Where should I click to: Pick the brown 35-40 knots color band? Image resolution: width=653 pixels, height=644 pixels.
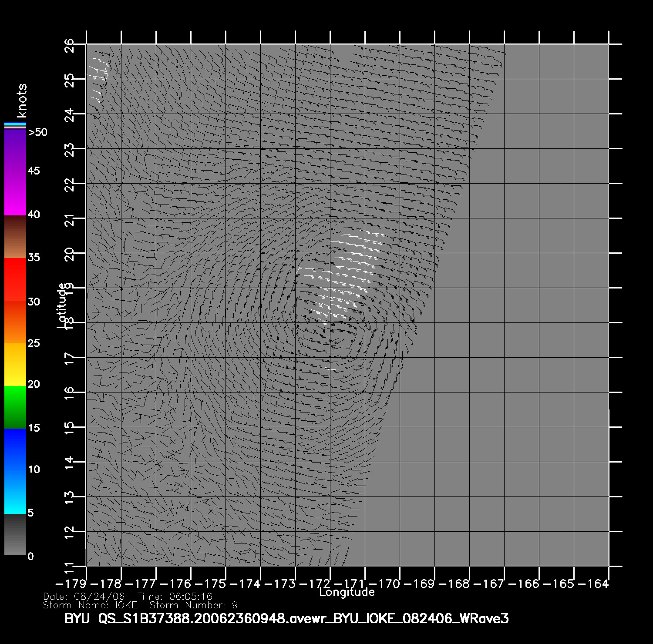pos(15,237)
